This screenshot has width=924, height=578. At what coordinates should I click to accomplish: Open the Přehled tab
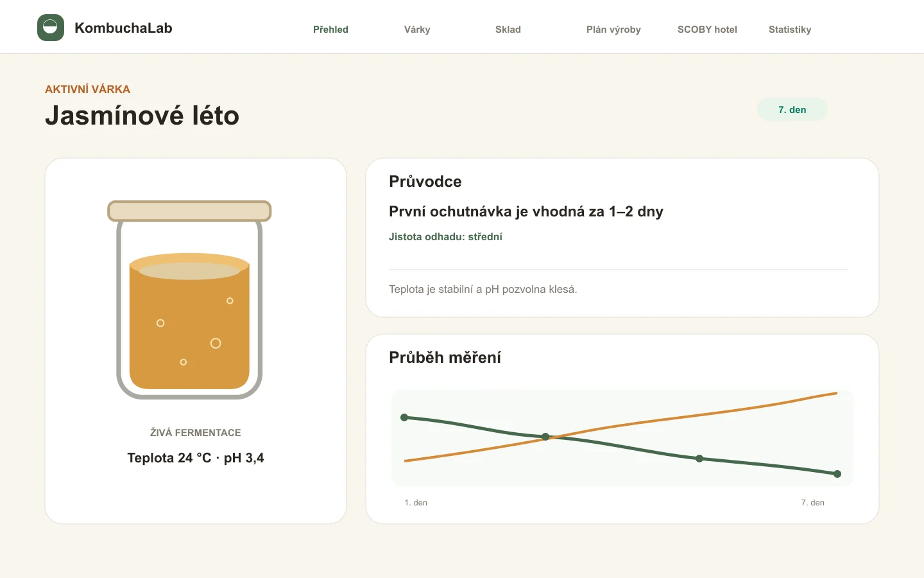click(x=330, y=30)
